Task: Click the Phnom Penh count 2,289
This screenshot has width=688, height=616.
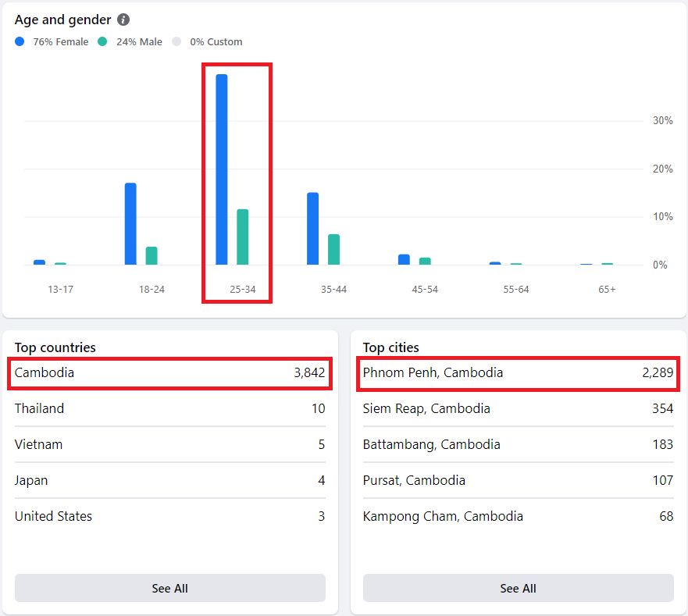Action: pyautogui.click(x=658, y=372)
